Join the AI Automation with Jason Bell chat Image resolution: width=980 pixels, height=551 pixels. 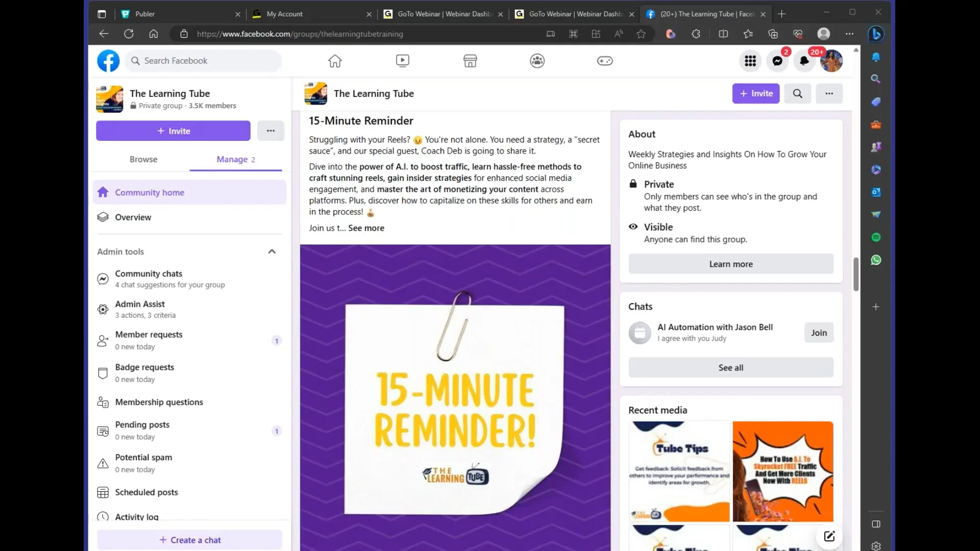819,333
